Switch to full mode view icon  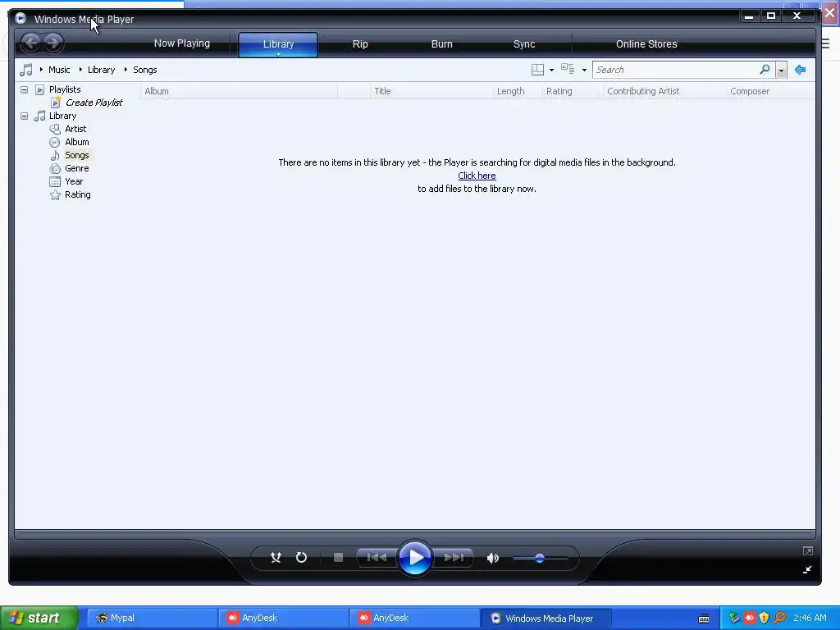pos(808,550)
